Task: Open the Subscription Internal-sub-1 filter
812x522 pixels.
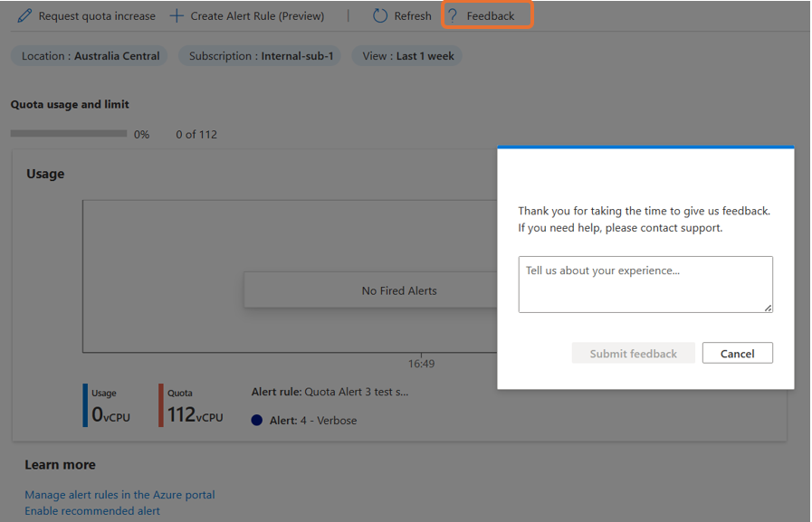Action: pos(260,56)
